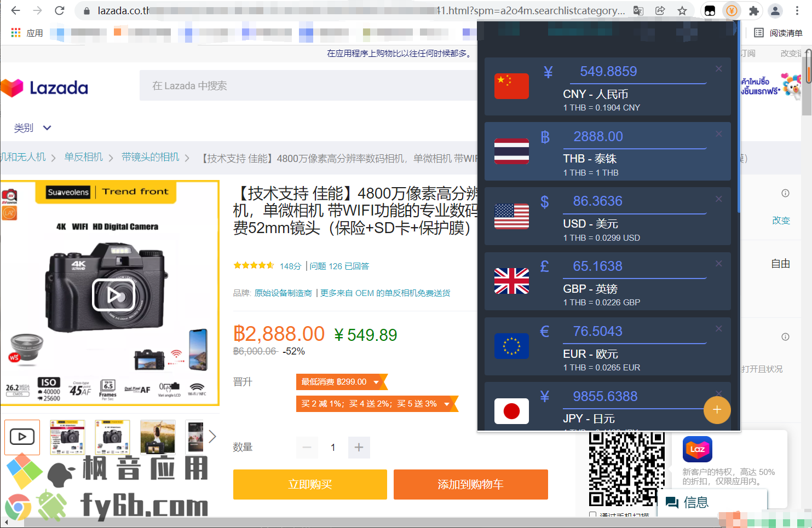Image resolution: width=812 pixels, height=528 pixels.
Task: Open the site info lock icon
Action: [x=87, y=10]
